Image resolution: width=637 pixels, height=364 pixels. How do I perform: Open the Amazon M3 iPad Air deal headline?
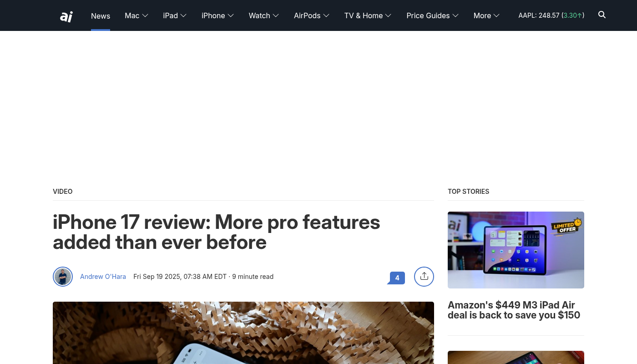[514, 310]
